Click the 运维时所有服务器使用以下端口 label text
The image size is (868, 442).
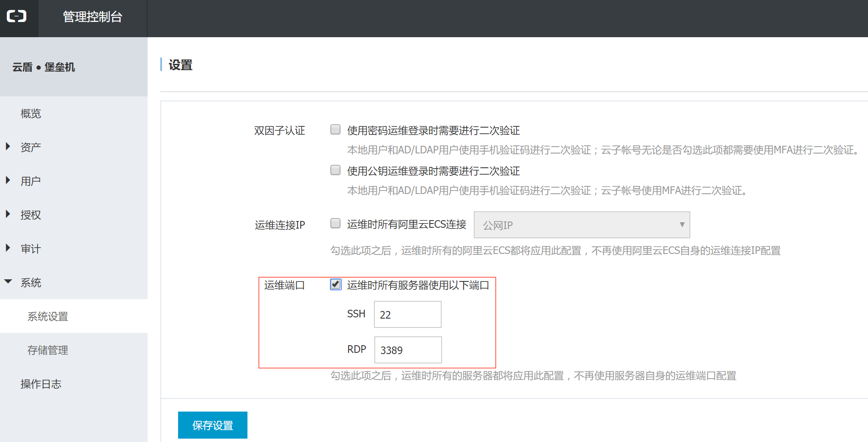pyautogui.click(x=418, y=285)
